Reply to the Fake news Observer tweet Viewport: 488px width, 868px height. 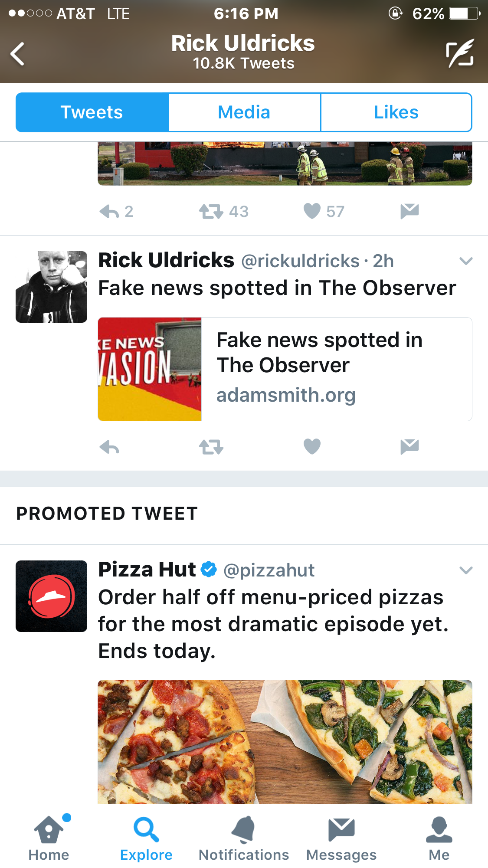109,447
